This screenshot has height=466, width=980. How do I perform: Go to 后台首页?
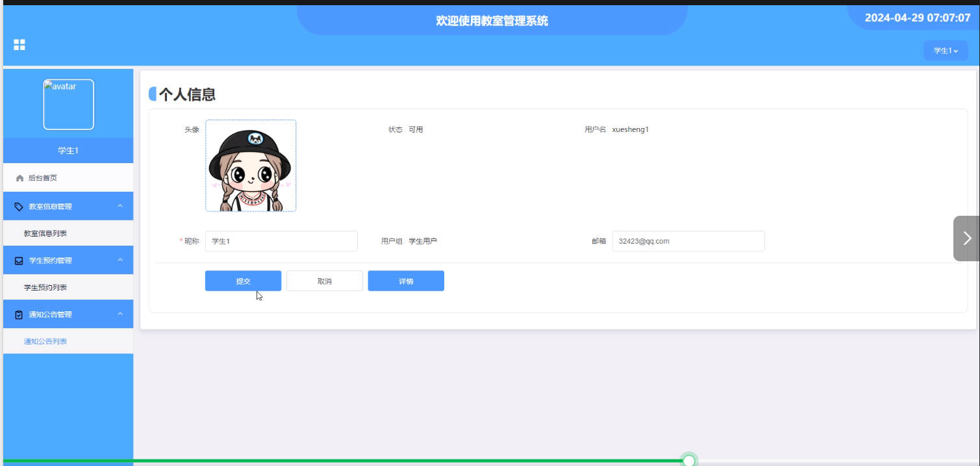(68, 177)
